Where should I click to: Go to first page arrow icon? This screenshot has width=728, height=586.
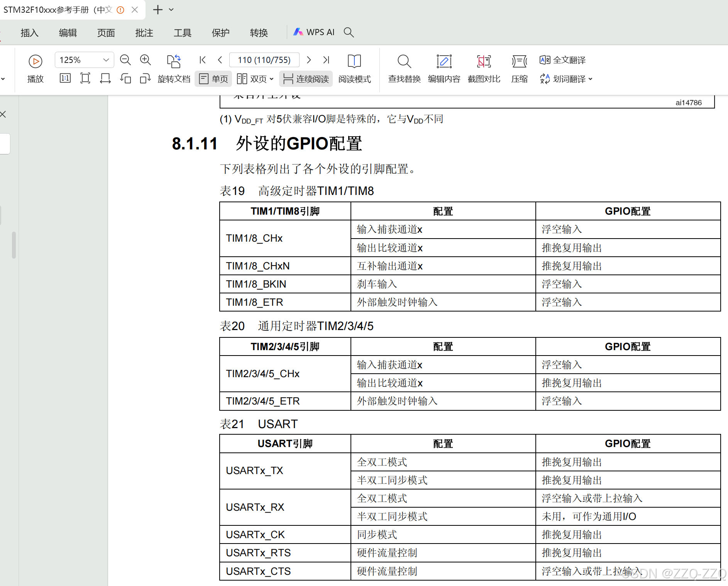[x=202, y=60]
